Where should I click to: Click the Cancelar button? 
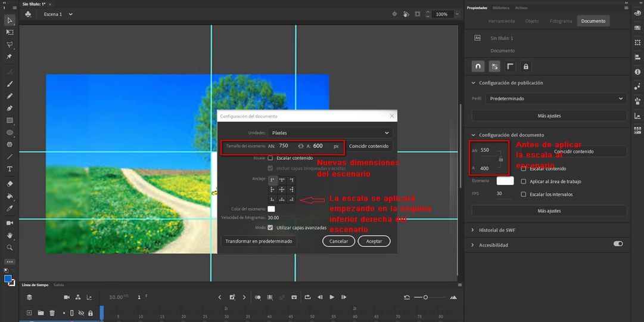point(339,241)
